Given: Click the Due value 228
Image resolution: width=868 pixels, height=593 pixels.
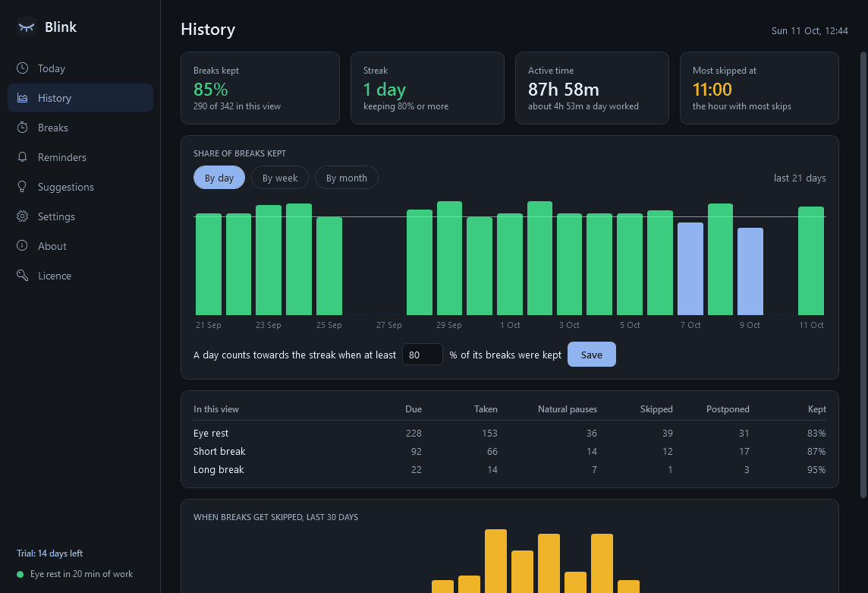Looking at the screenshot, I should 414,433.
